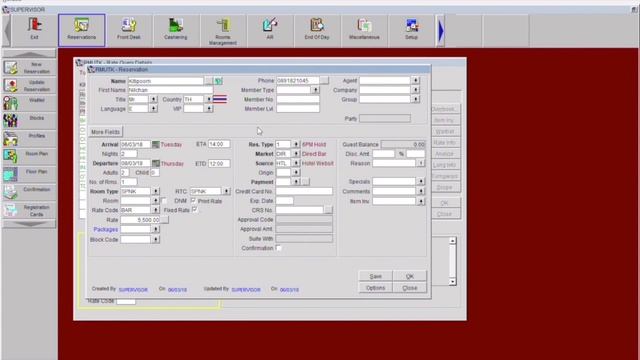The height and width of the screenshot is (360, 640).
Task: Expand the Res. Type dropdown
Action: [296, 144]
